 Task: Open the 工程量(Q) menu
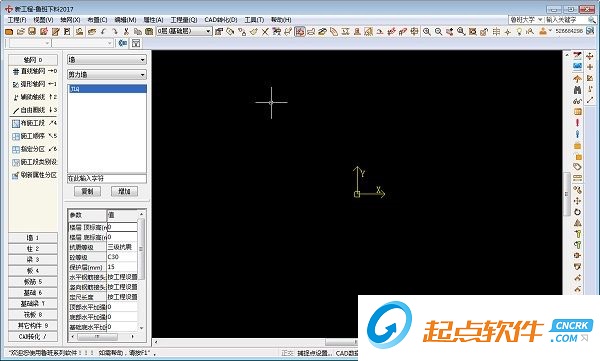point(184,20)
